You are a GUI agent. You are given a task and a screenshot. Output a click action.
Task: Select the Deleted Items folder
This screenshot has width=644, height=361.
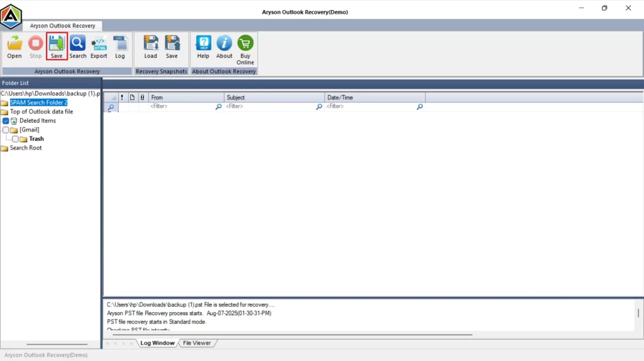coord(37,121)
